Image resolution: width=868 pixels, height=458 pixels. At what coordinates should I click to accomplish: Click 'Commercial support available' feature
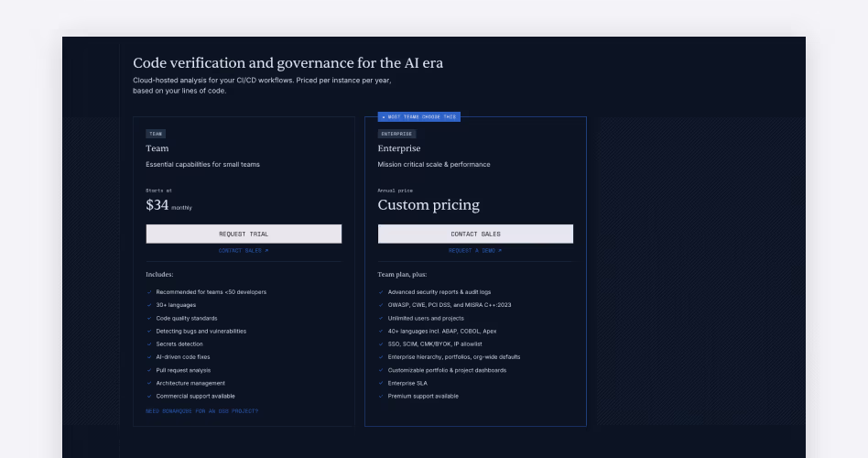pos(195,396)
